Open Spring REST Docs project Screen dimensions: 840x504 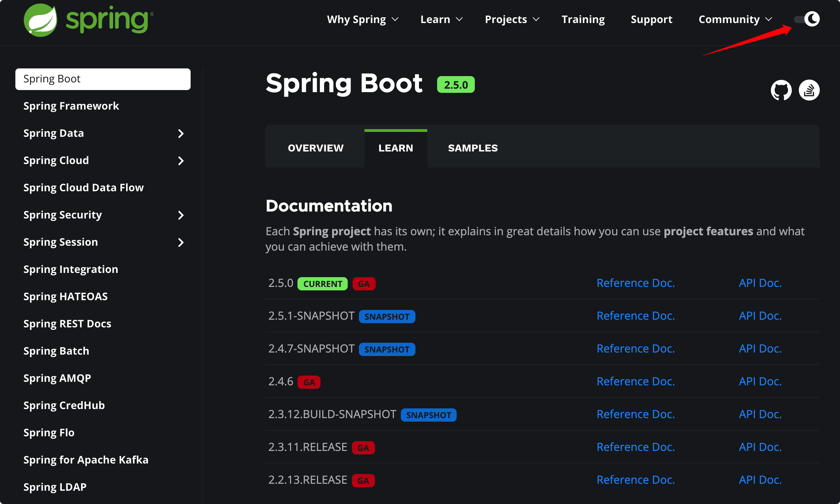coord(67,324)
